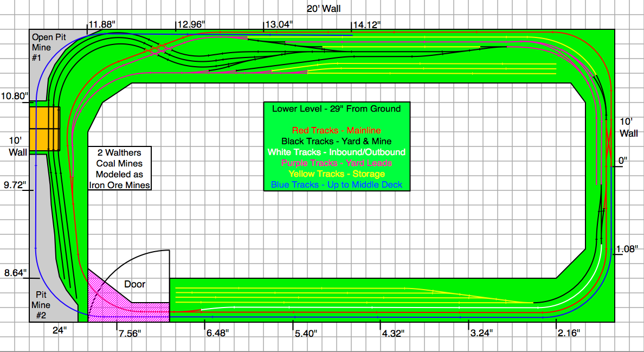Select "Lower Level - 29" From Ground" heading
Screen dimensions: 644x352
coord(336,108)
